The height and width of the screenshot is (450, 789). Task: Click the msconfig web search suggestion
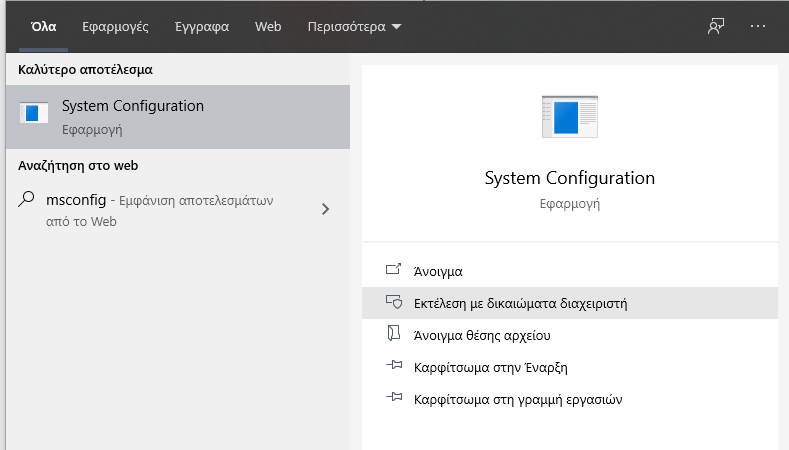[178, 210]
